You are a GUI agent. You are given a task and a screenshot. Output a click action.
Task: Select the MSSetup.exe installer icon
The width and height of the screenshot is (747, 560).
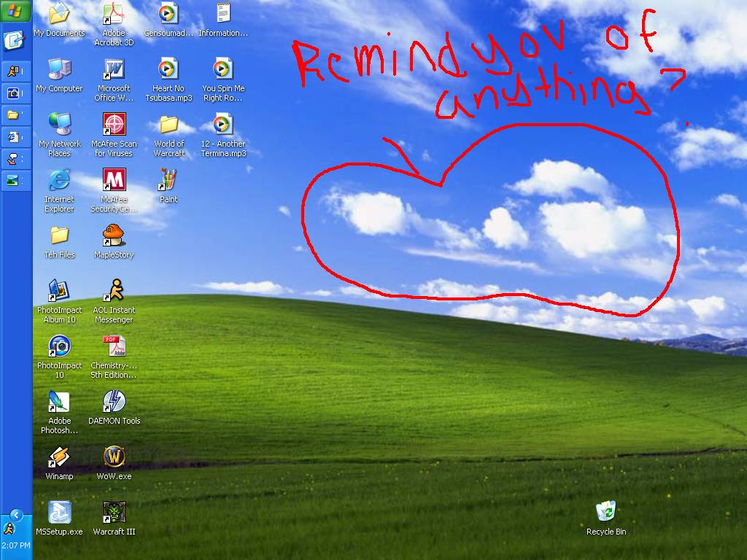tap(59, 513)
